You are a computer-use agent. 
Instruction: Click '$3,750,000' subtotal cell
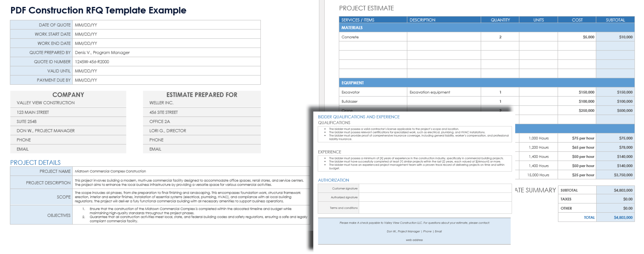pos(615,175)
